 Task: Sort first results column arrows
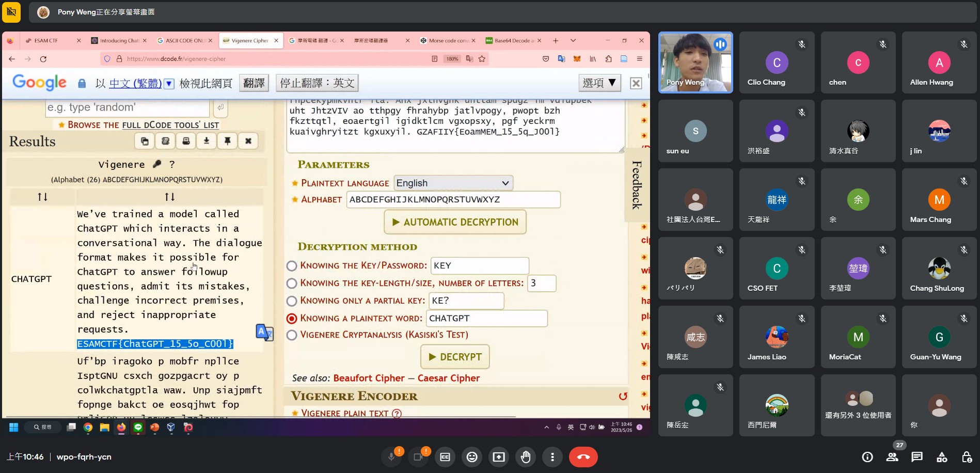(x=42, y=197)
